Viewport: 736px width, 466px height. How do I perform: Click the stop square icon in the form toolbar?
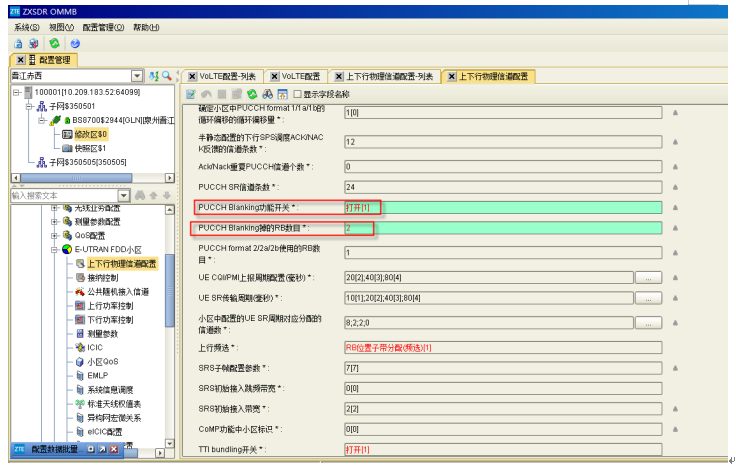click(x=222, y=94)
